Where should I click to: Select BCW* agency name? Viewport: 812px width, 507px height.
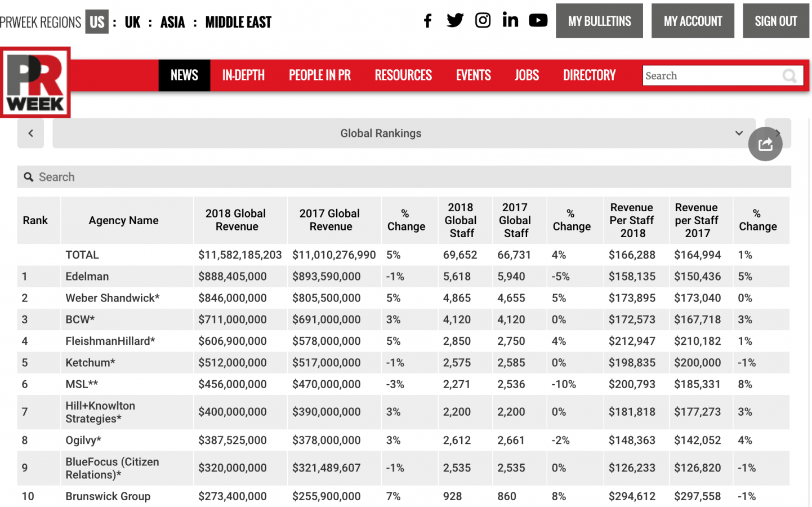point(80,319)
